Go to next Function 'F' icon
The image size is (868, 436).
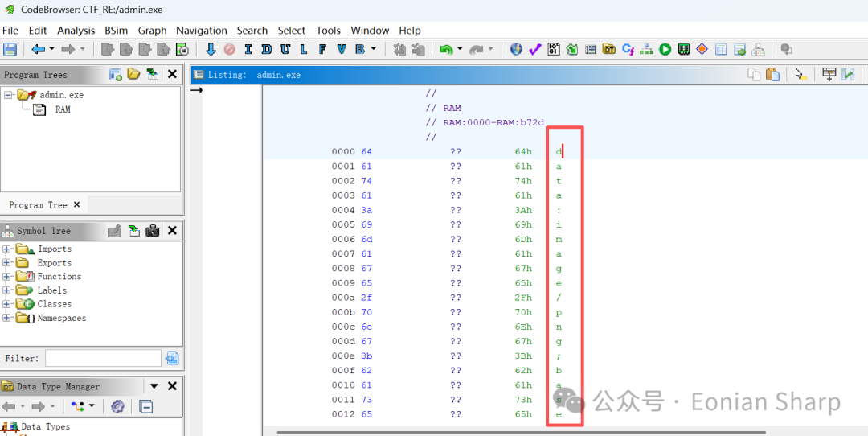pyautogui.click(x=322, y=49)
